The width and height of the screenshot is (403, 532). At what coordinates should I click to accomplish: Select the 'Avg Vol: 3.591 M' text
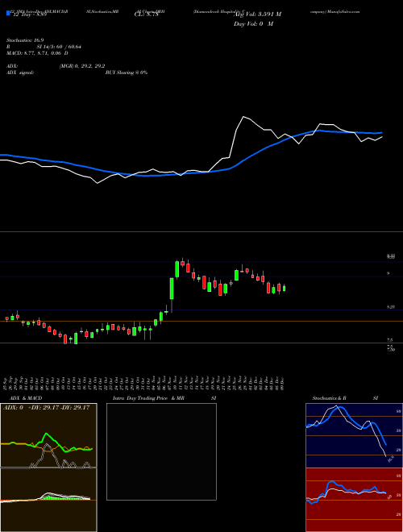click(257, 14)
